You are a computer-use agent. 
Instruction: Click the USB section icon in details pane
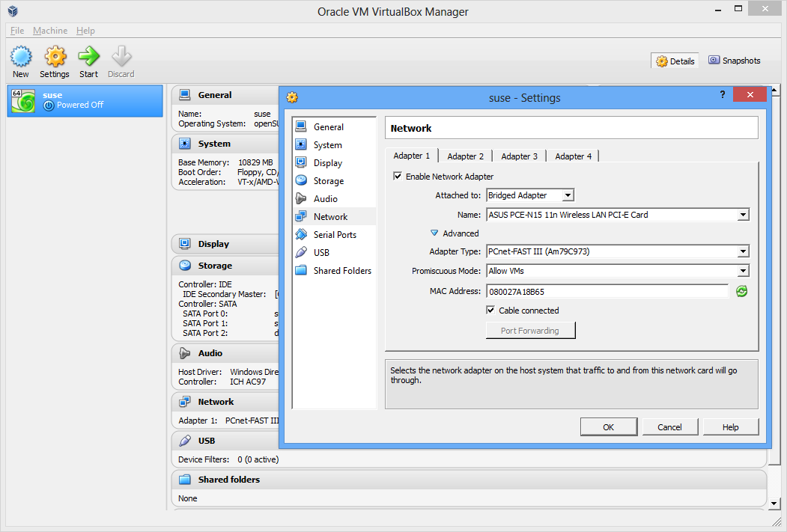(185, 440)
